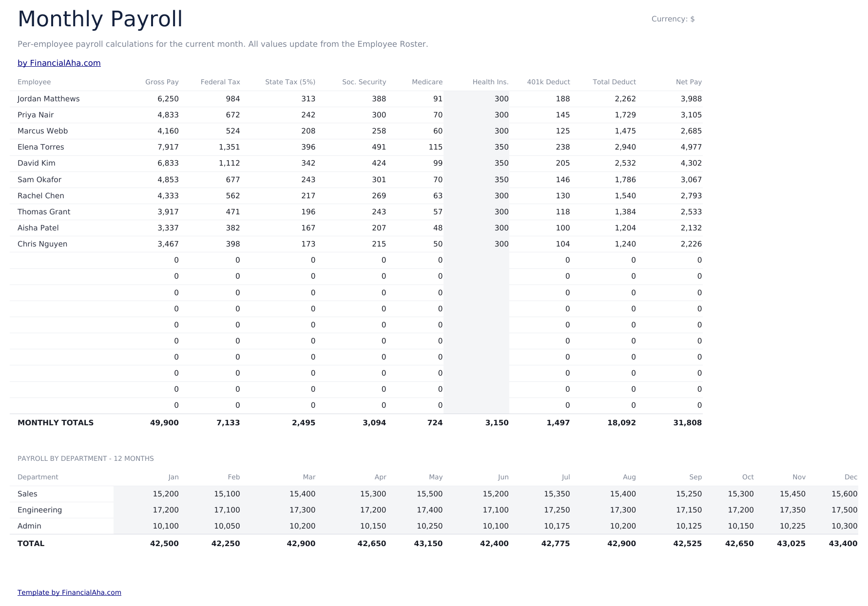Select the Admin department row label
This screenshot has height=606, width=868.
click(x=29, y=526)
